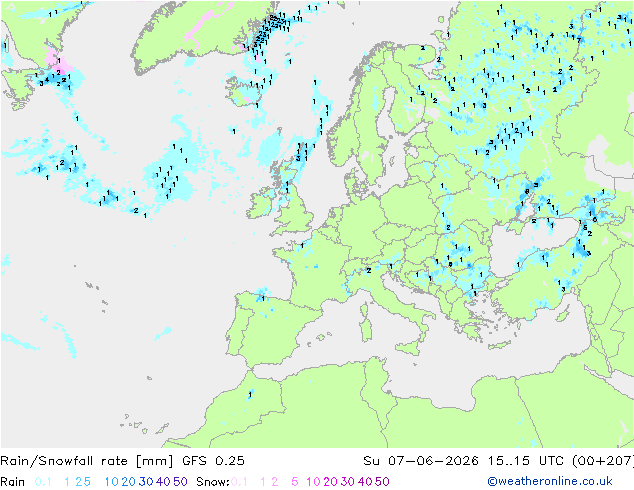Viewport: 634px width, 490px height.
Task: Click the Snow legend label
Action: [213, 482]
